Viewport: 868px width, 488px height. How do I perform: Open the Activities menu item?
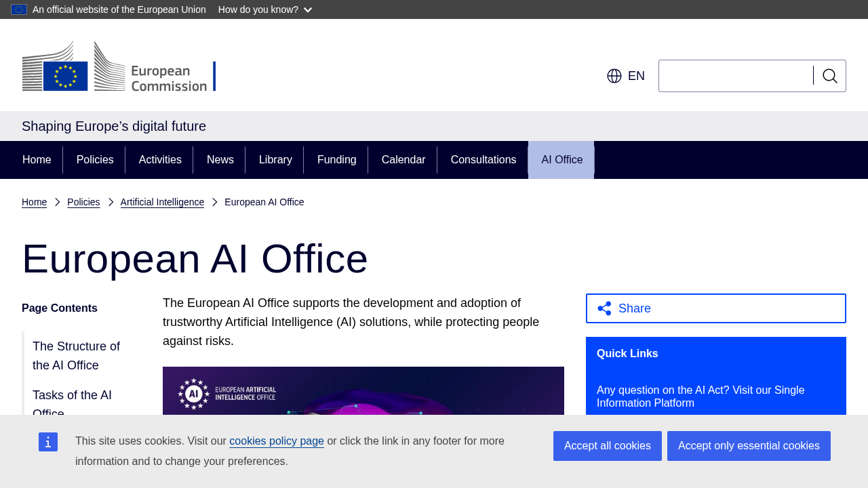coord(160,160)
